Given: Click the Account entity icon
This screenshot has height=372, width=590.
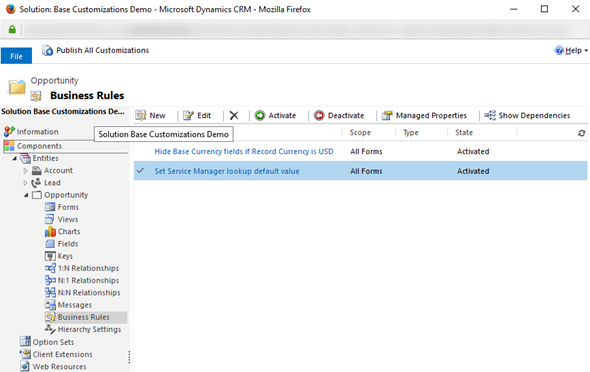Looking at the screenshot, I should [x=36, y=171].
